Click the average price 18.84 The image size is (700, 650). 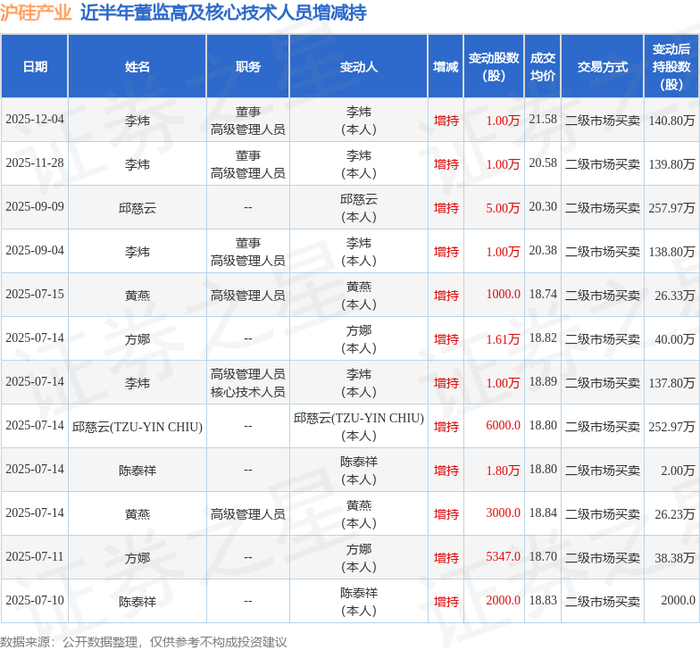543,513
